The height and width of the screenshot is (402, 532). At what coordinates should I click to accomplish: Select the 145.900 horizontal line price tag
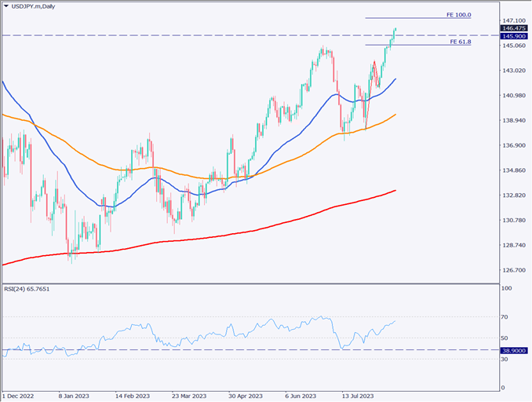[514, 36]
